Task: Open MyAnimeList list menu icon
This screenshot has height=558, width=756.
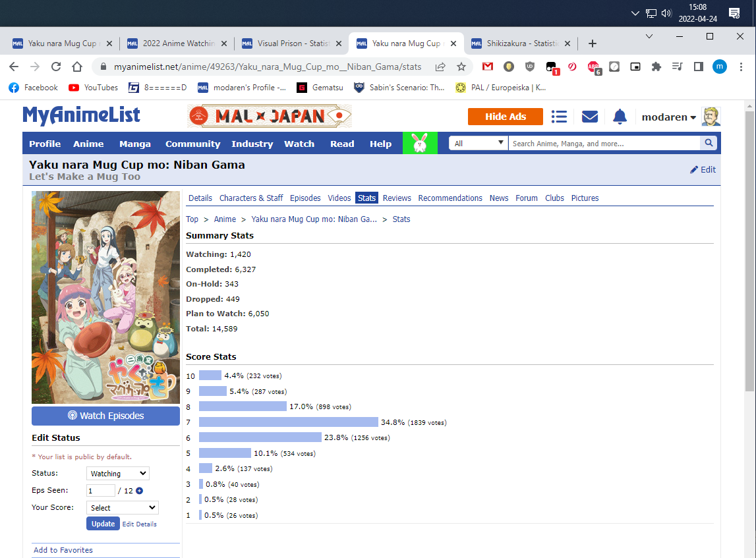Action: coord(559,117)
